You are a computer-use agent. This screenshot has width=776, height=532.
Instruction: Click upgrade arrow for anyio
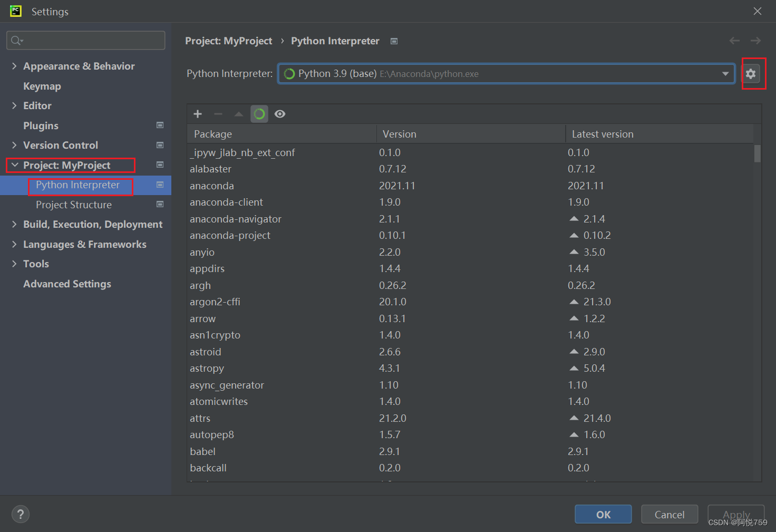pyautogui.click(x=574, y=252)
